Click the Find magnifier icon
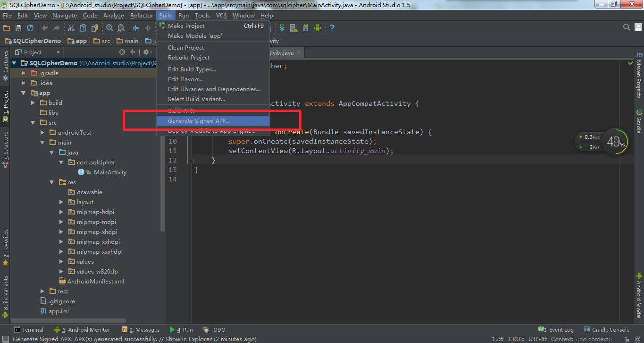The image size is (644, 343). click(109, 28)
